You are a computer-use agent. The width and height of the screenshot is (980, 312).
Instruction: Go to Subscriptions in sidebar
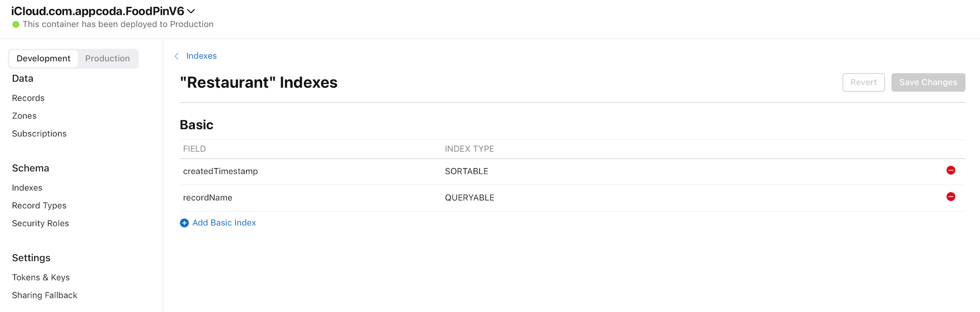39,134
